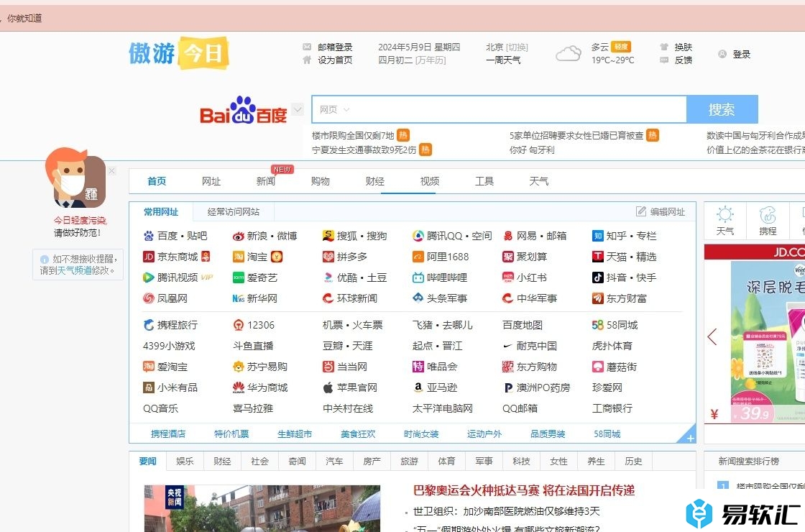Switch to the 工具 tab
Screen dimensions: 805x532
(x=484, y=181)
